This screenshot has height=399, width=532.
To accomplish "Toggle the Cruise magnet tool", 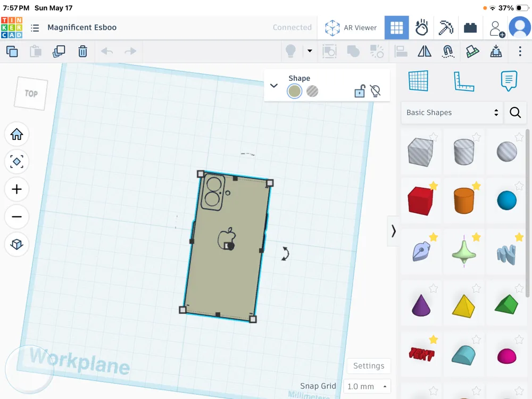I will coord(448,52).
